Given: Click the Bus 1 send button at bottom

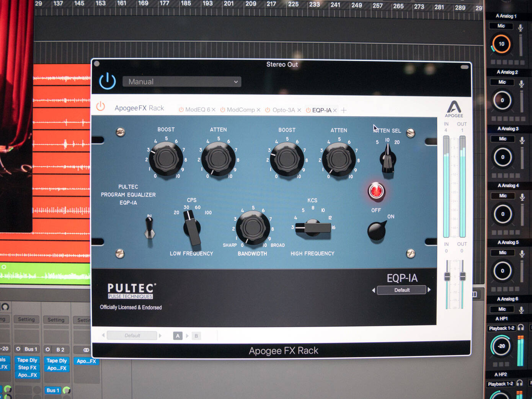Looking at the screenshot, I should click(53, 390).
